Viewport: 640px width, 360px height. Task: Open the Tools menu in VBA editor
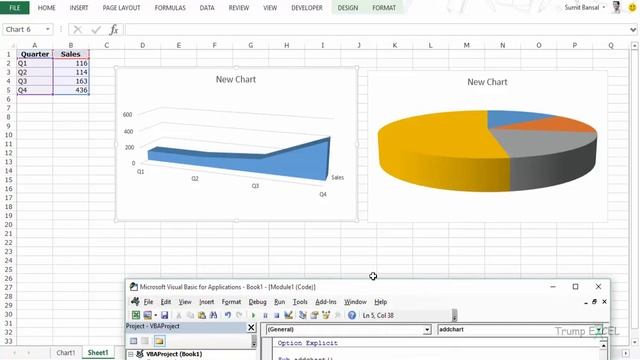[300, 302]
